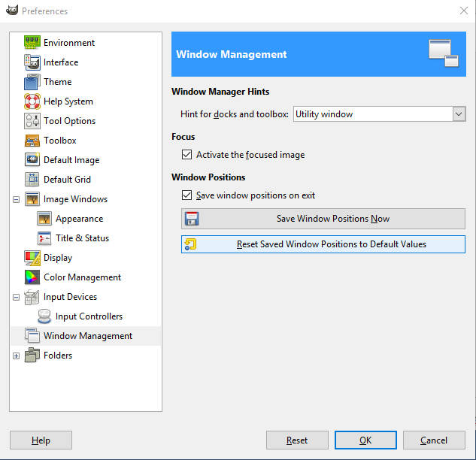
Task: Open Tool Options preferences
Action: click(69, 121)
